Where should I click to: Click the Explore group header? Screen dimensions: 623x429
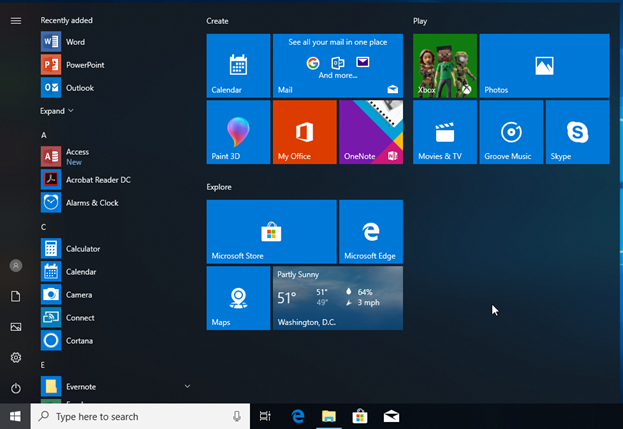click(219, 187)
